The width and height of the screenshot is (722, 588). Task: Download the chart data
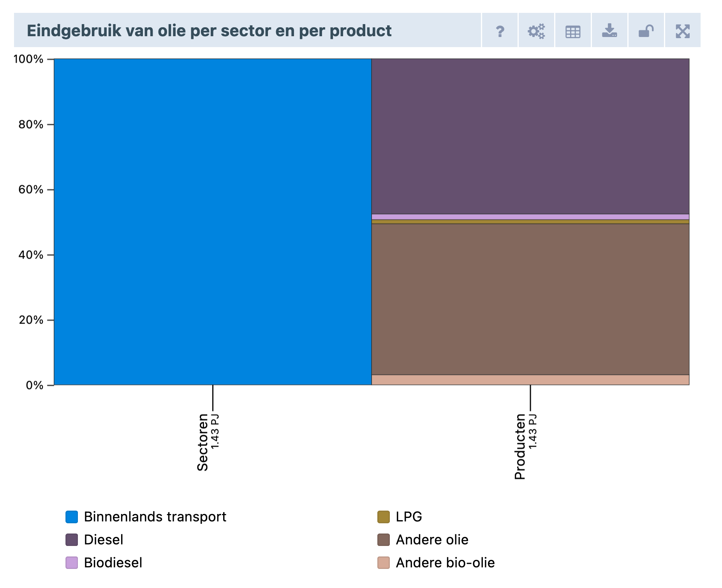point(609,30)
